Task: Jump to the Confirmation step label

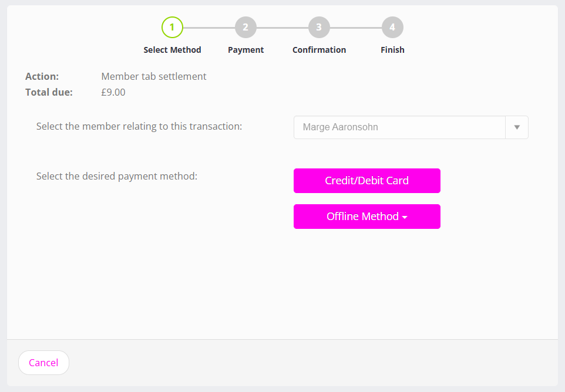Action: click(x=319, y=50)
